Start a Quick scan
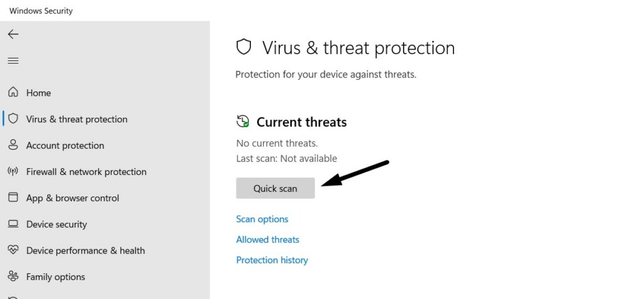The image size is (644, 299). [x=275, y=188]
